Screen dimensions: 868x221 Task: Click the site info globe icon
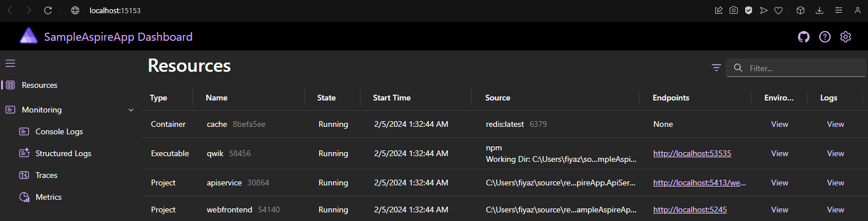click(75, 10)
